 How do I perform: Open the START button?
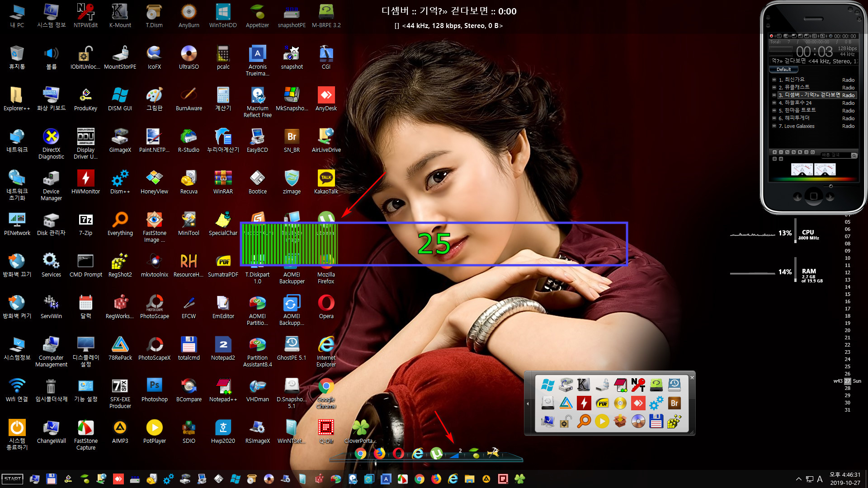[x=13, y=479]
